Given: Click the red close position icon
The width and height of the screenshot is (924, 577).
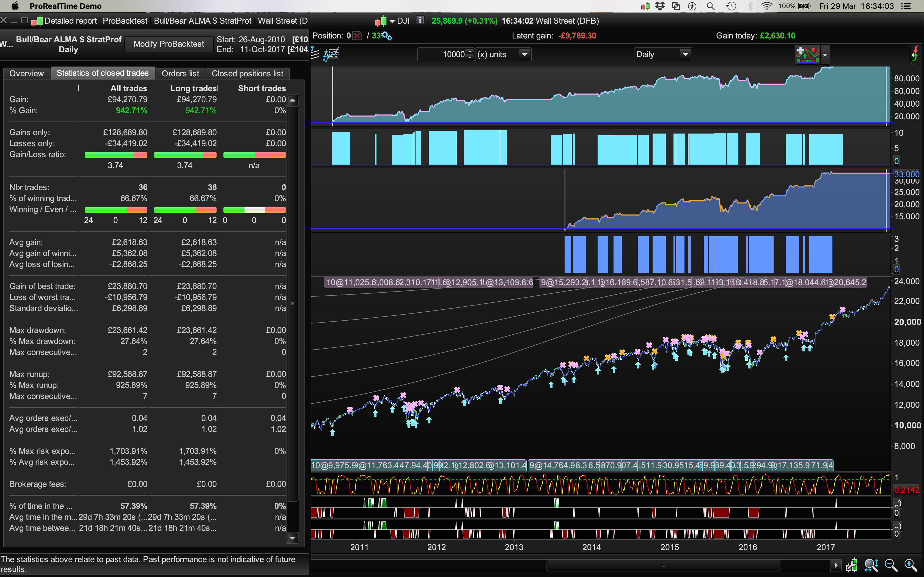Looking at the screenshot, I should click(x=357, y=36).
